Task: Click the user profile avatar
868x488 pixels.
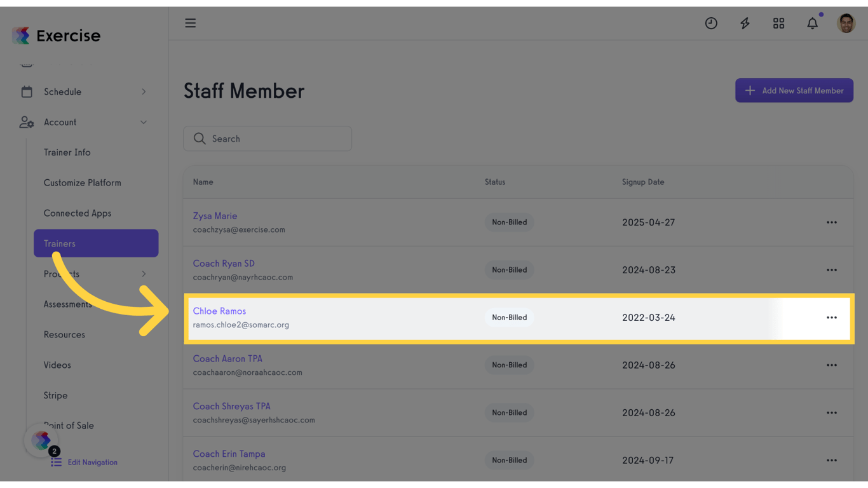Action: coord(846,24)
